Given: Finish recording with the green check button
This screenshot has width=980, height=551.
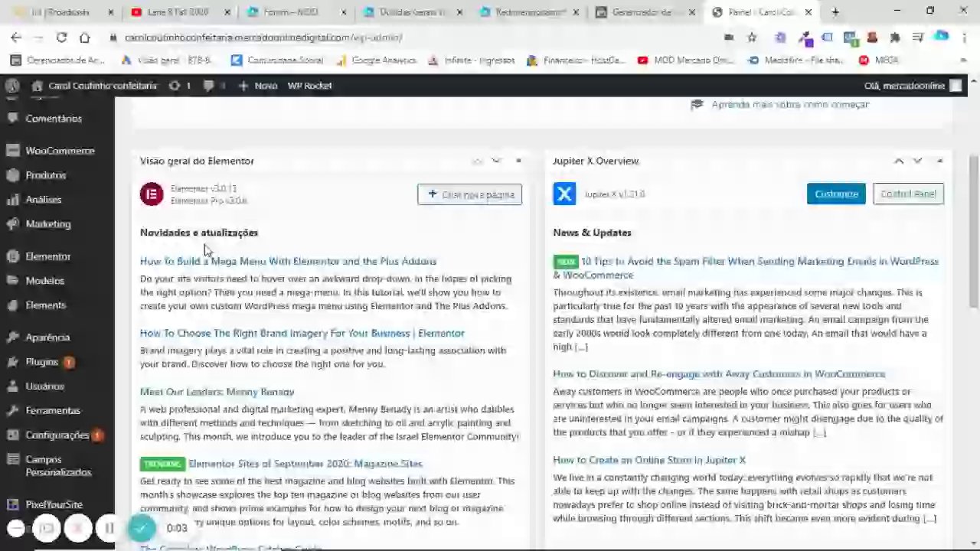Looking at the screenshot, I should pos(141,527).
